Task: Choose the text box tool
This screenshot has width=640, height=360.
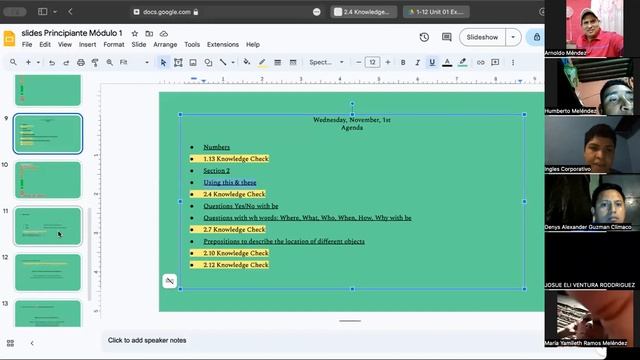Action: pyautogui.click(x=178, y=62)
